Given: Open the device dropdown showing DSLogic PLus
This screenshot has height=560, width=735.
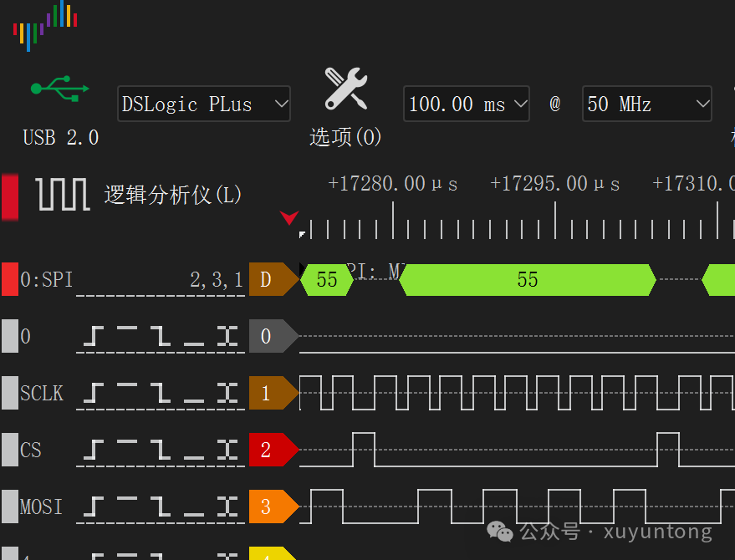Looking at the screenshot, I should coord(204,104).
